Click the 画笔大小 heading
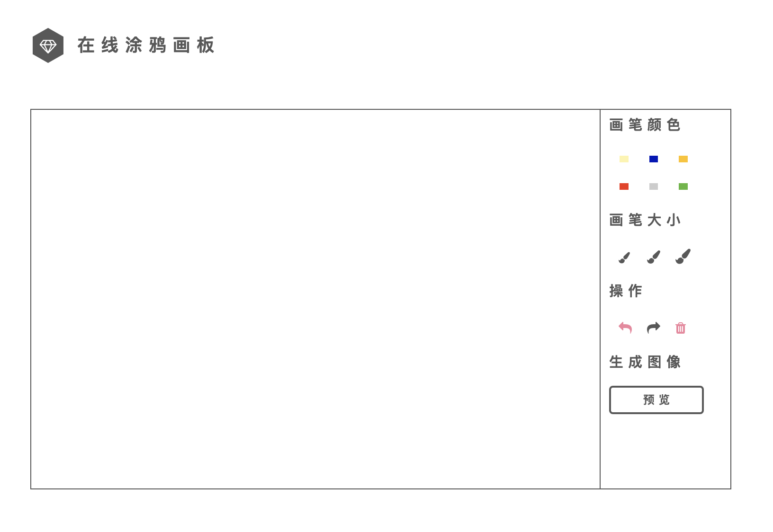This screenshot has height=532, width=773. tap(645, 220)
